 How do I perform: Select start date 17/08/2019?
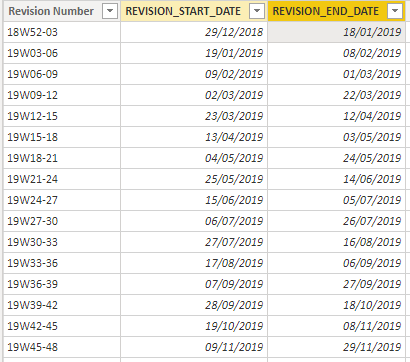tap(194, 263)
